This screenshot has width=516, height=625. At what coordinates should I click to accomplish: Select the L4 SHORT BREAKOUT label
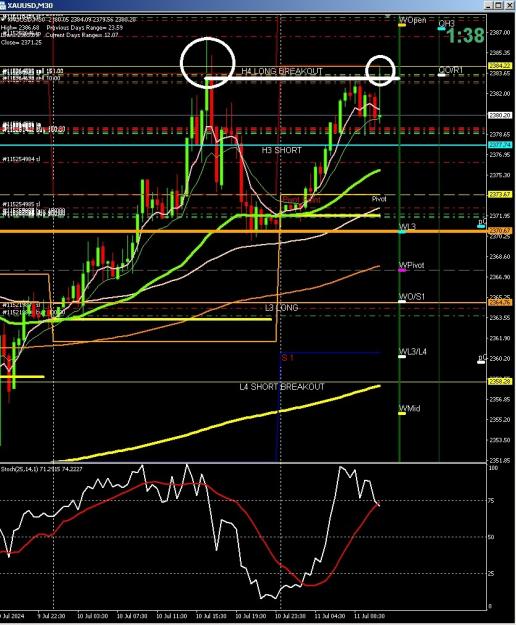pos(282,387)
